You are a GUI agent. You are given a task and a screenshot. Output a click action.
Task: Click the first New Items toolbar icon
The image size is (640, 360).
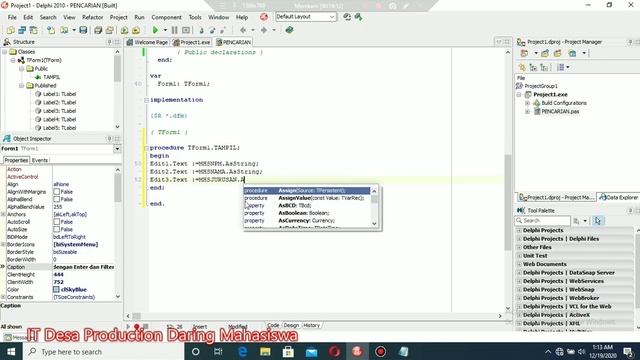[11, 30]
